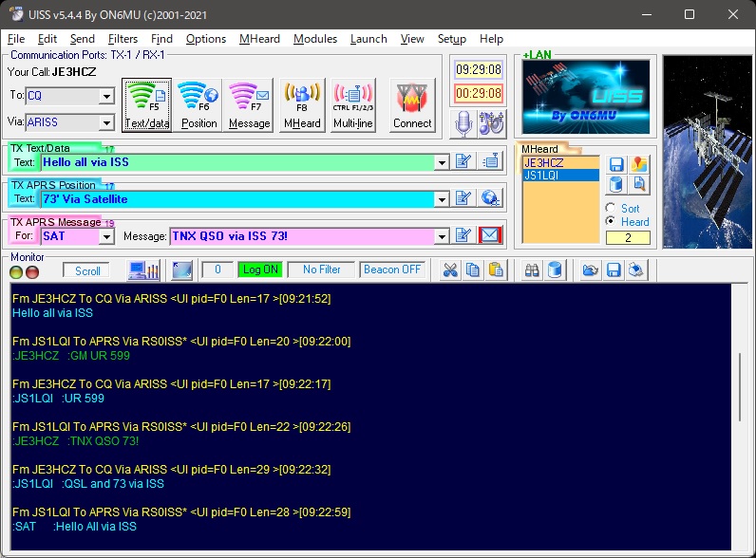The width and height of the screenshot is (756, 558).
Task: Click the red envelope send-message icon
Action: [489, 235]
